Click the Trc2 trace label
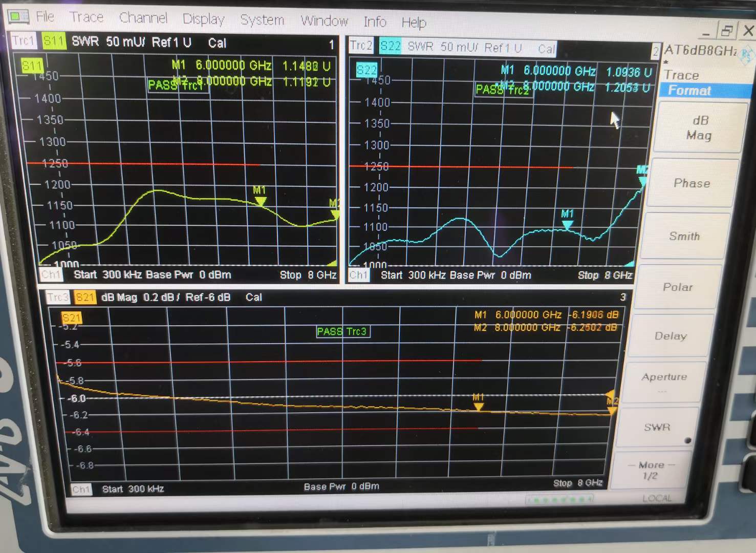The width and height of the screenshot is (756, 553). click(x=361, y=45)
